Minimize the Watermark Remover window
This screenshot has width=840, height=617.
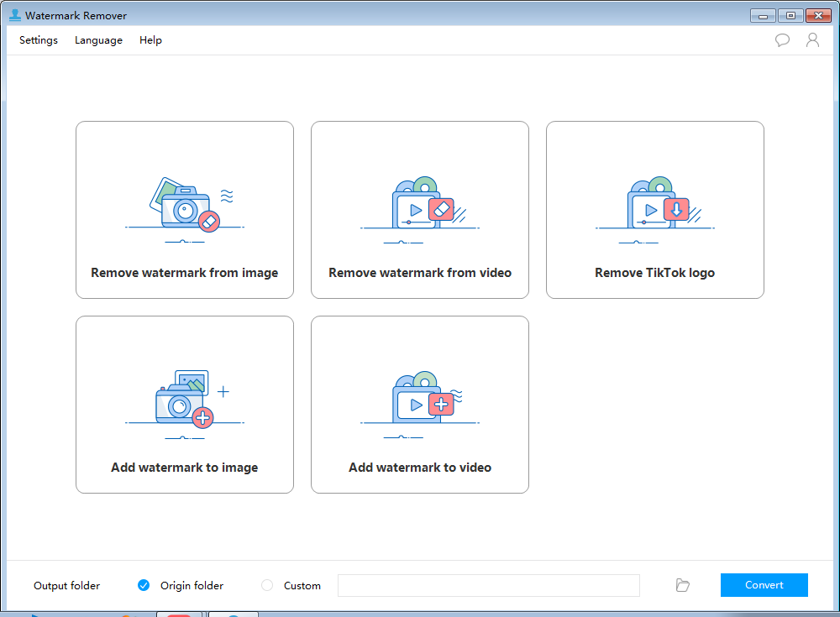(763, 16)
